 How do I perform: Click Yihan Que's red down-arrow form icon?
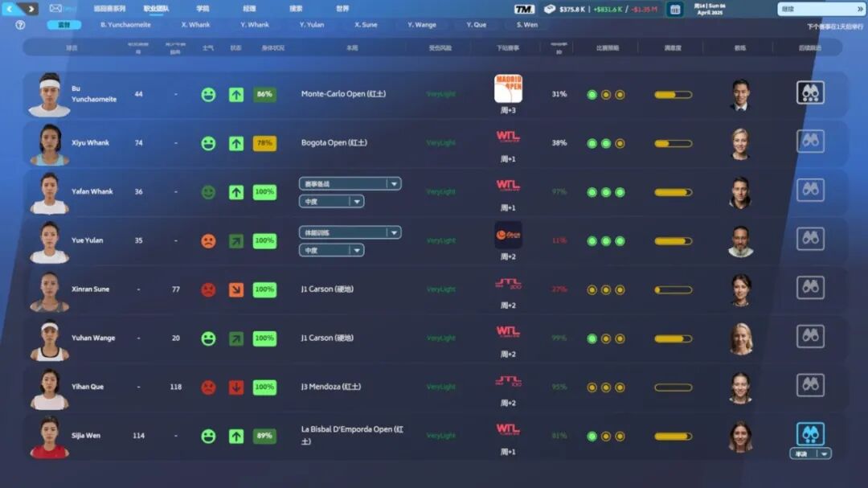point(236,387)
